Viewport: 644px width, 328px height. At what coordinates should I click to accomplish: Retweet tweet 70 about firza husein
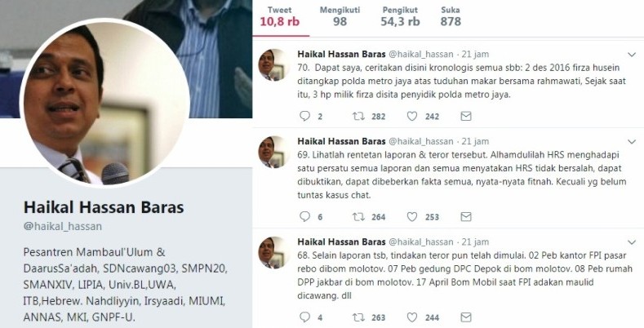tap(358, 116)
